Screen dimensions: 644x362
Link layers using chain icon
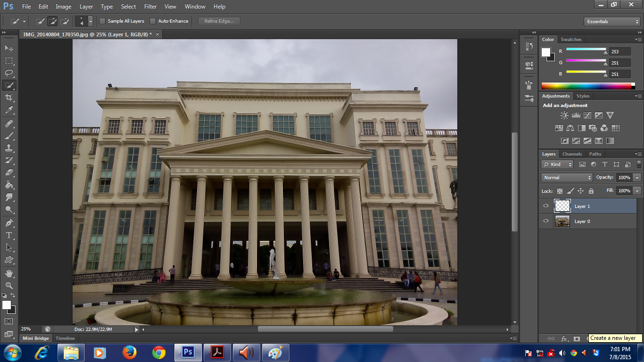[551, 338]
